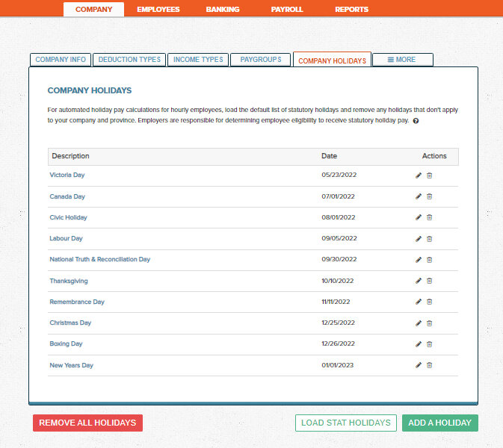The height and width of the screenshot is (448, 503).
Task: Edit the Victoria Day holiday pencil icon
Action: [x=419, y=175]
